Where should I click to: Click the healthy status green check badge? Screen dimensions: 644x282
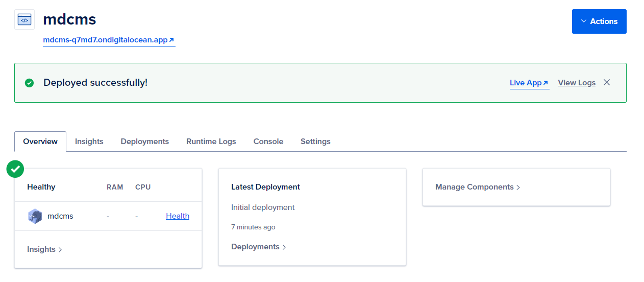[x=15, y=169]
